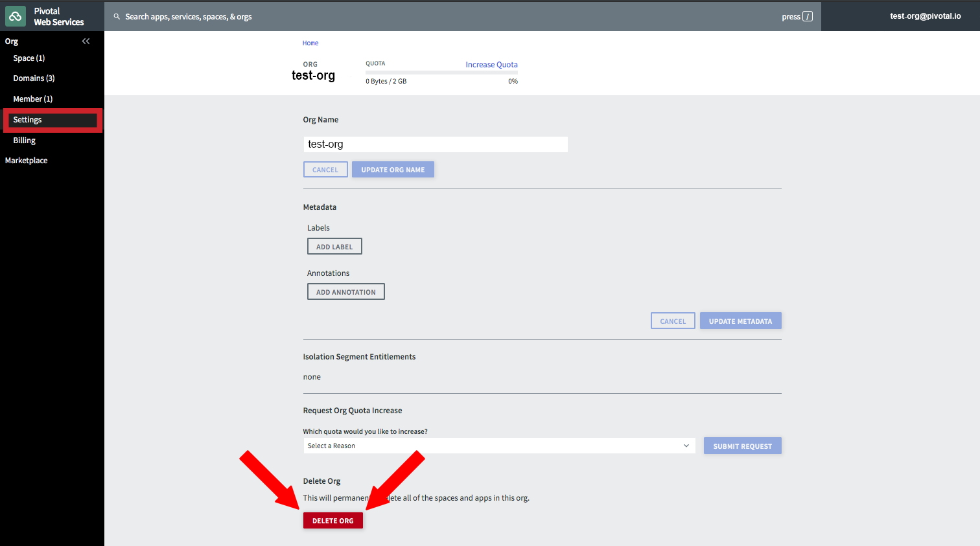Click the search magnifier icon

117,17
